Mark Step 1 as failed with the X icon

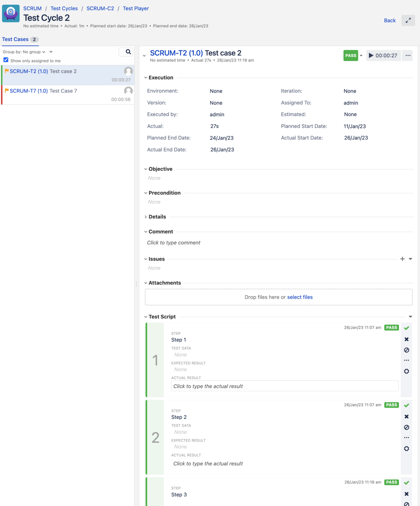pos(406,339)
